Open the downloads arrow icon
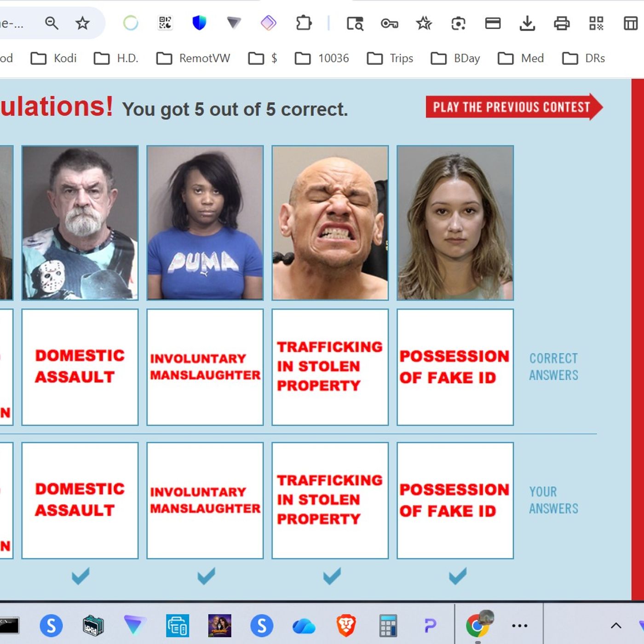This screenshot has height=644, width=644. pyautogui.click(x=527, y=23)
